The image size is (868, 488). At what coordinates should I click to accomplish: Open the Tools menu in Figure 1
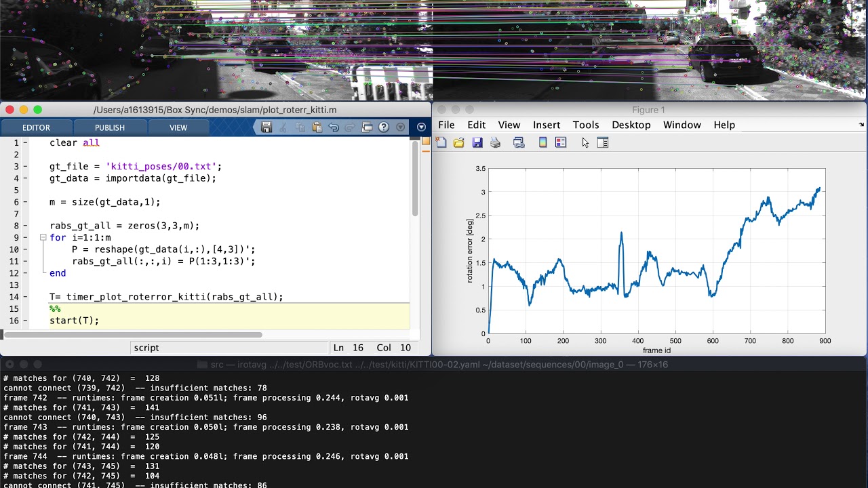(x=586, y=125)
